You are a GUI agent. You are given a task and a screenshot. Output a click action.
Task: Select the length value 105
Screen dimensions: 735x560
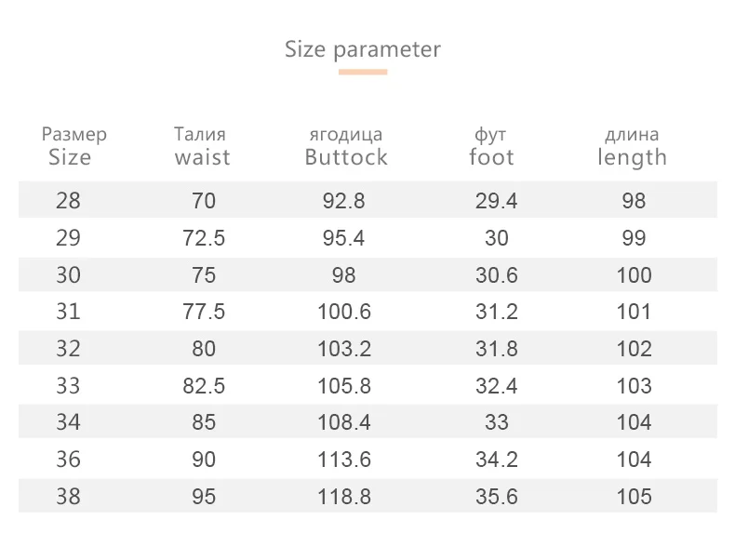[x=634, y=497]
